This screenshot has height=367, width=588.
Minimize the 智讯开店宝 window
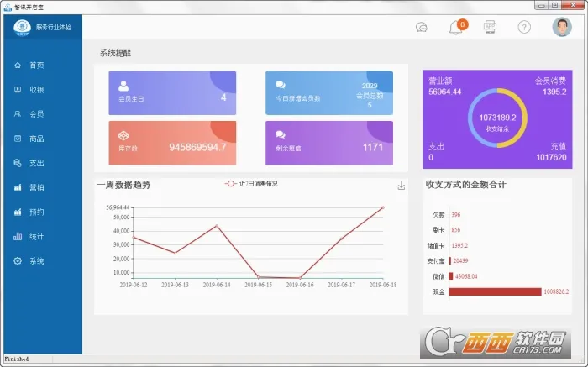[541, 5]
